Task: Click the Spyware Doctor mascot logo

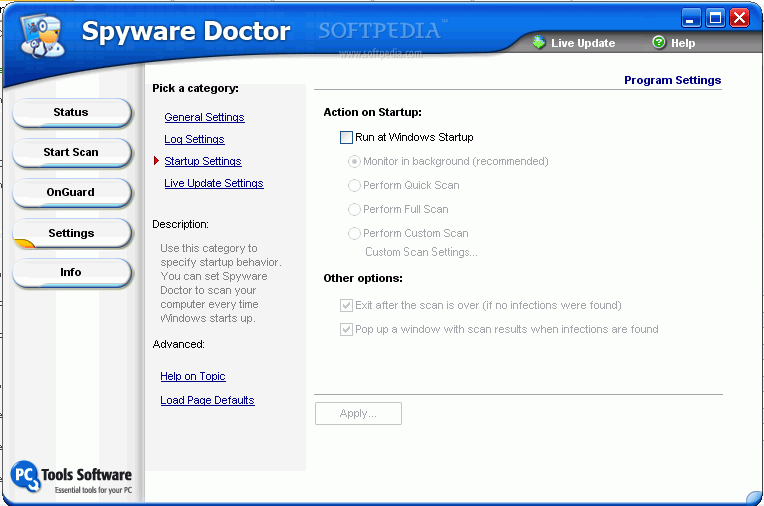Action: pyautogui.click(x=42, y=36)
